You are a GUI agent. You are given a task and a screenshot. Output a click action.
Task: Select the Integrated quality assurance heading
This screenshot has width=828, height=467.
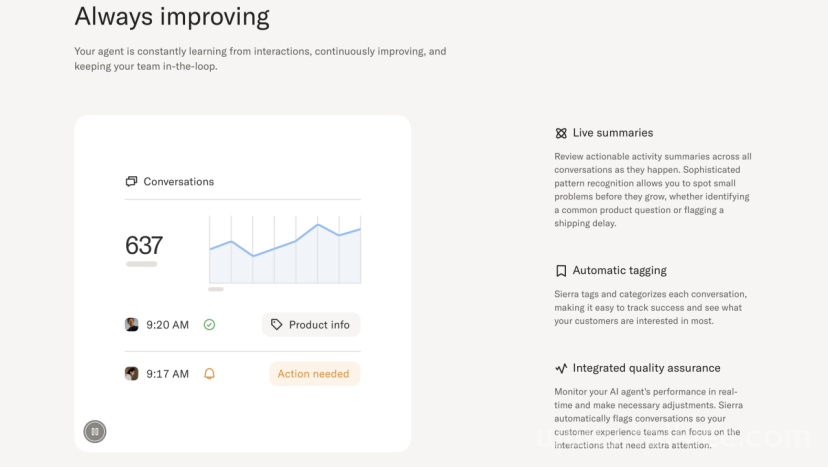(x=646, y=368)
